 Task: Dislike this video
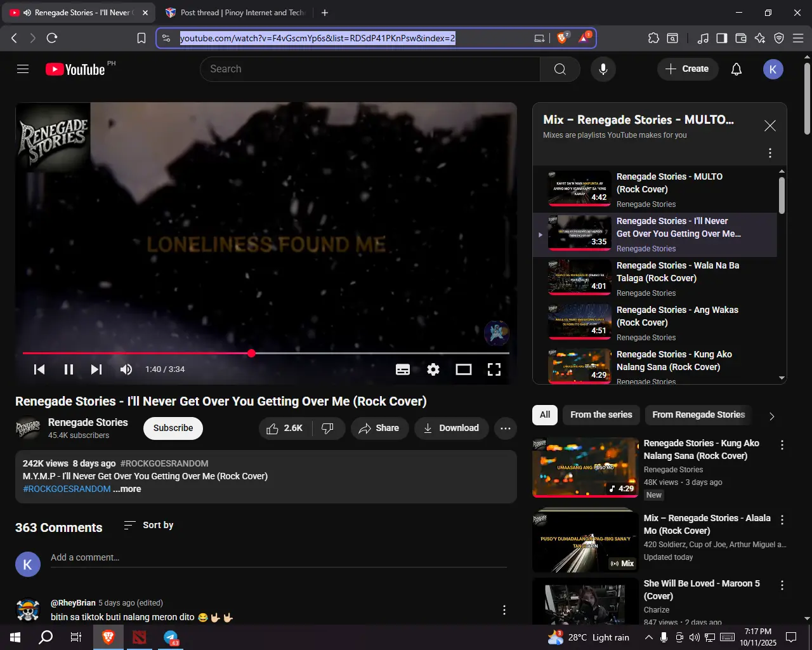pos(328,428)
